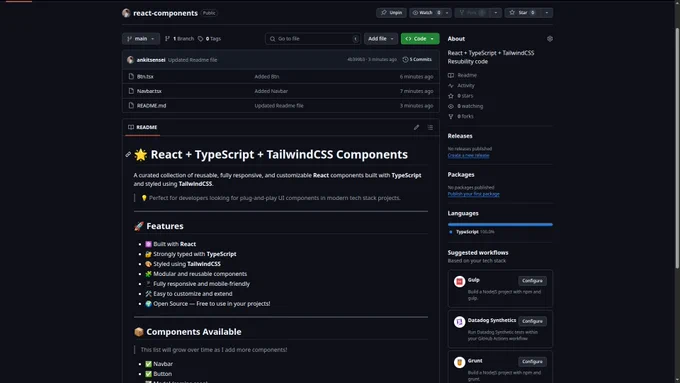Toggle Watch notifications for repository
680x383 pixels.
click(x=426, y=13)
